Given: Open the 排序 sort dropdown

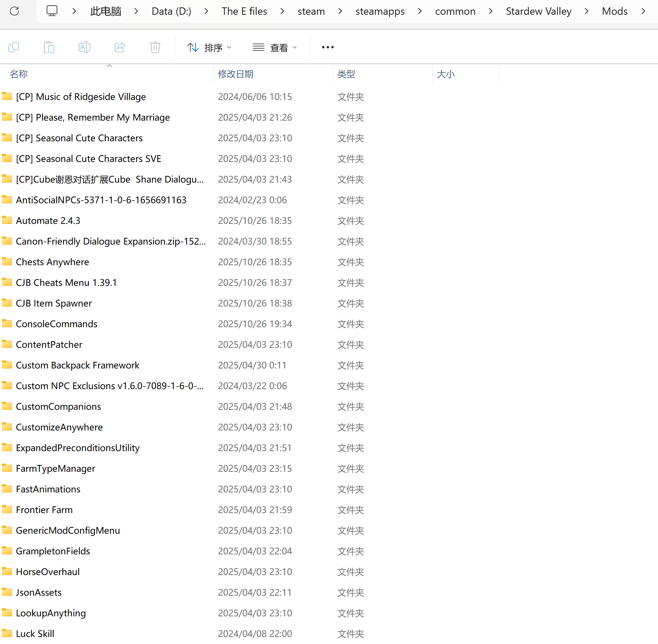Looking at the screenshot, I should (x=209, y=48).
